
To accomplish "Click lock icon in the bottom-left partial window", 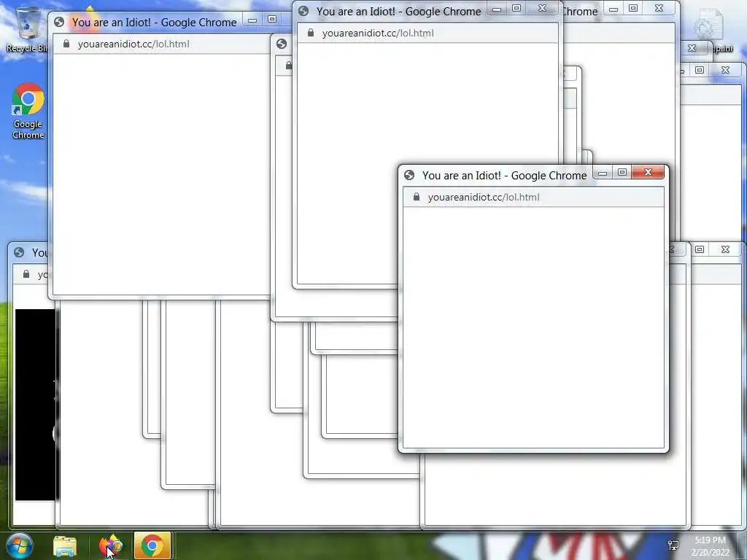I will [27, 274].
